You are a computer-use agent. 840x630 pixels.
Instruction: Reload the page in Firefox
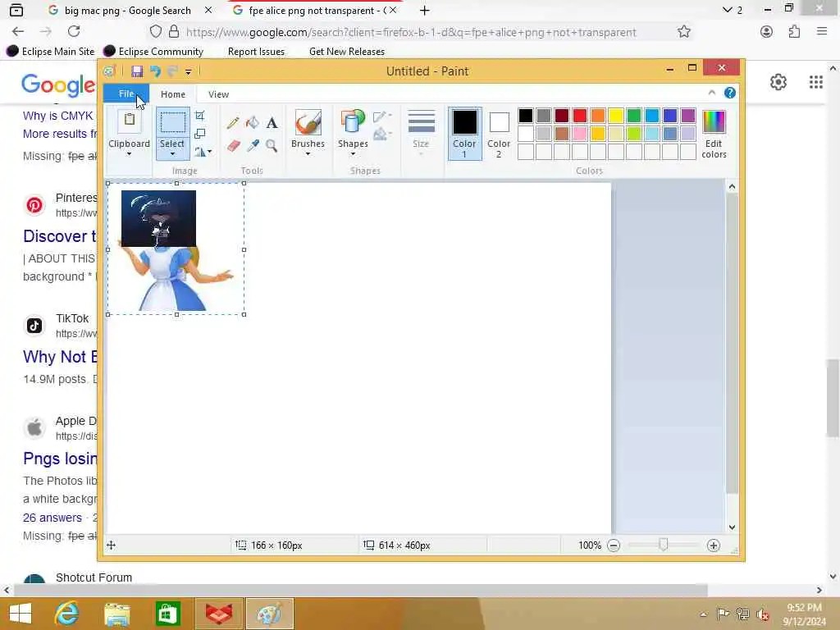[x=74, y=32]
